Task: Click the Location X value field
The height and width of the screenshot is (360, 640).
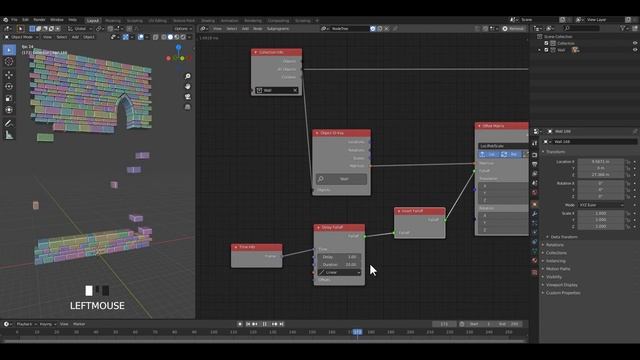Action: pos(600,162)
